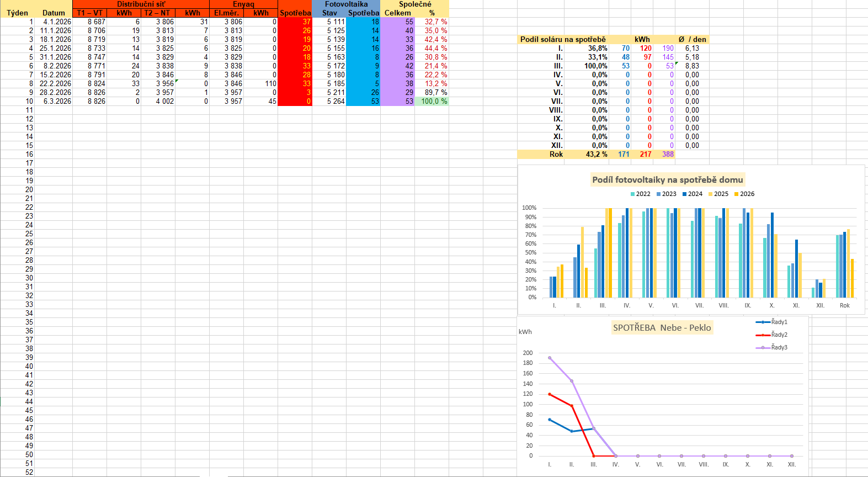Click the 'Fotovoltaika' group header
Screen dimensions: 868x477
point(346,4)
